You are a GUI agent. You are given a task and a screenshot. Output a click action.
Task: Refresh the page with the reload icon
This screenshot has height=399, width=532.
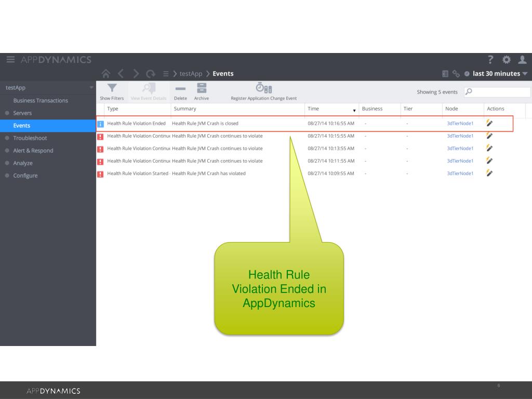(151, 74)
